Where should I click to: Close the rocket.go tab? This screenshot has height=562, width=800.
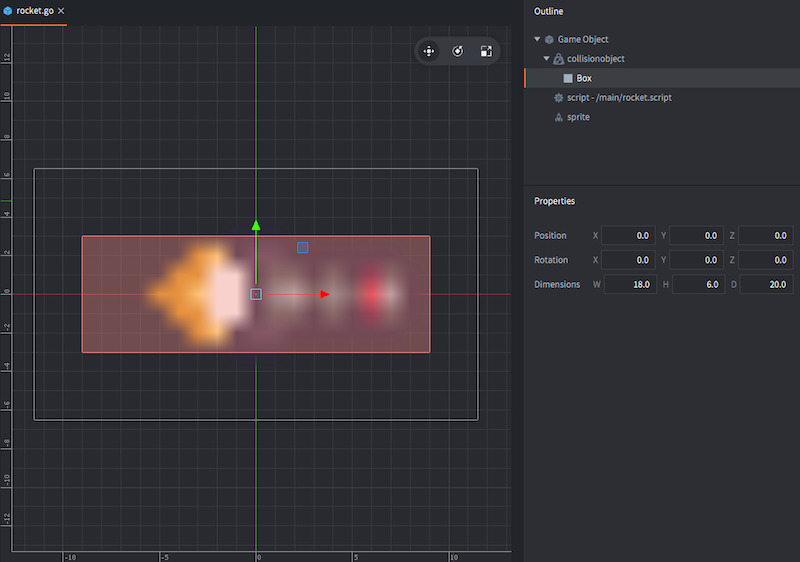click(61, 11)
